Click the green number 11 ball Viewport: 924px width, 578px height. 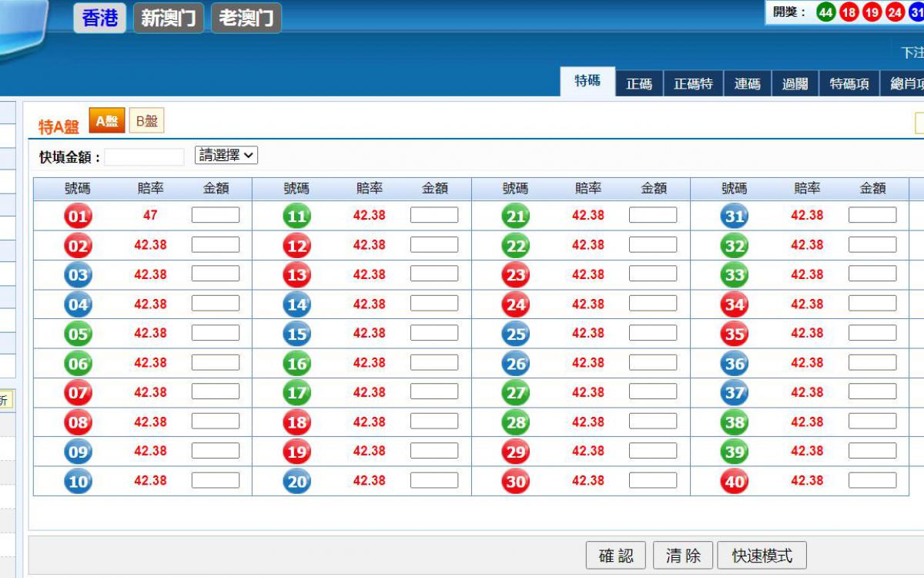[296, 217]
